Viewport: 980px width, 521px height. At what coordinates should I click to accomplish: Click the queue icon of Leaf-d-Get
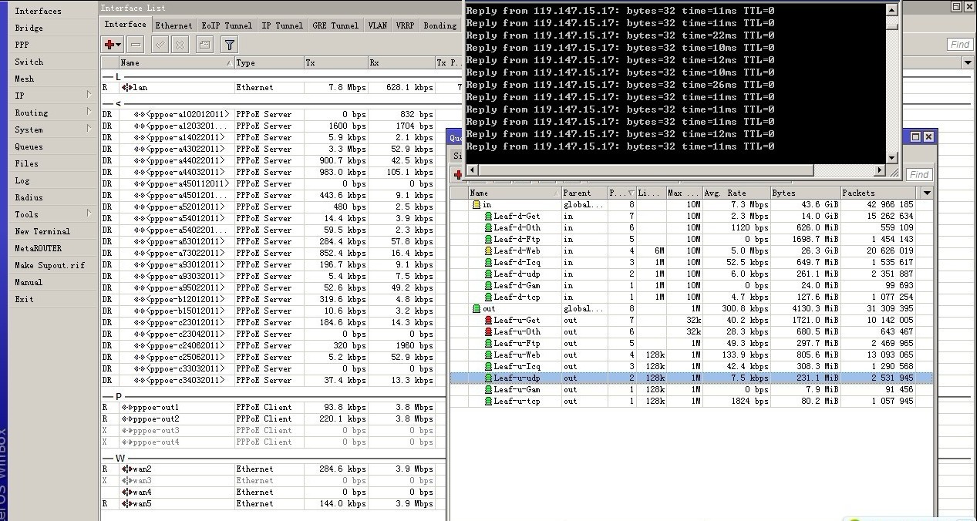[x=488, y=217]
